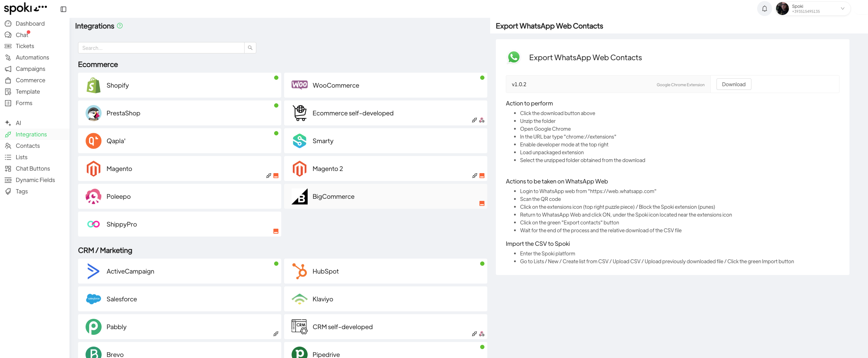868x358 pixels.
Task: Open the Smarty integration name
Action: [x=323, y=141]
